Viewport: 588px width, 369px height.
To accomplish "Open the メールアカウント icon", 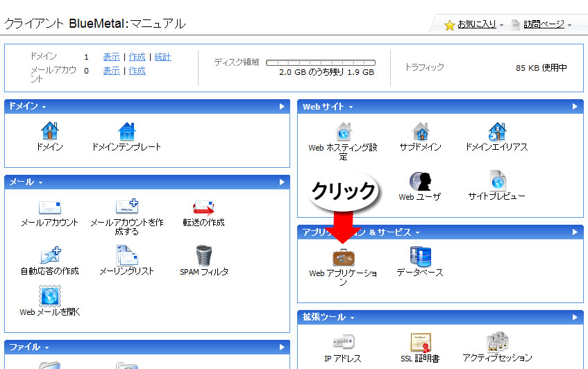I will pyautogui.click(x=49, y=207).
